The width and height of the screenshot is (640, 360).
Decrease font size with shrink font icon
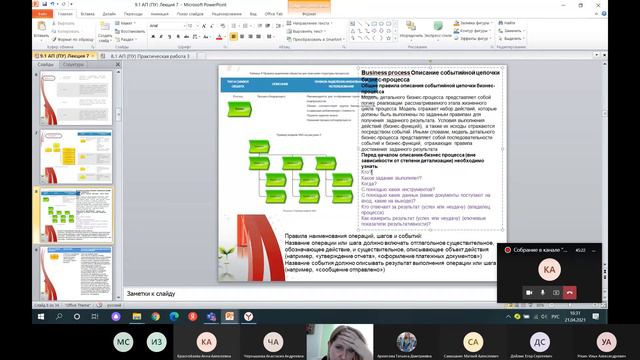click(212, 26)
